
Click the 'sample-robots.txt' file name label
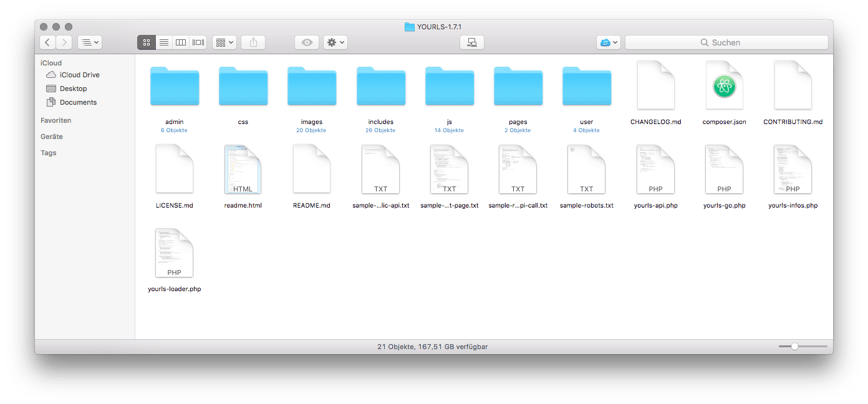(587, 205)
